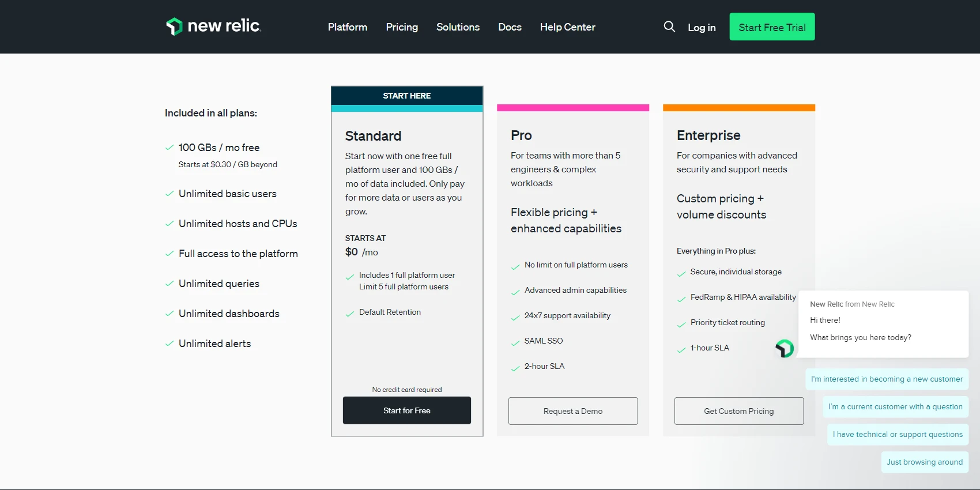Click "Default Retention" feature
Viewport: 980px width, 490px height.
390,312
